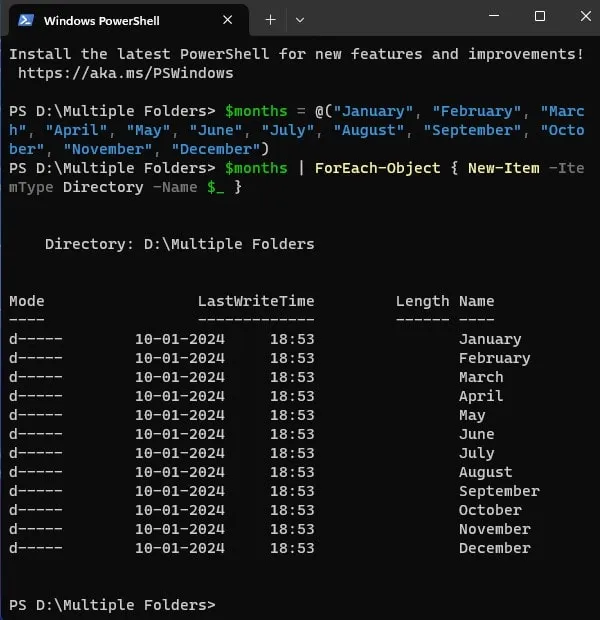Viewport: 600px width, 620px height.
Task: Click the Directory argument after -ItemType
Action: [103, 187]
